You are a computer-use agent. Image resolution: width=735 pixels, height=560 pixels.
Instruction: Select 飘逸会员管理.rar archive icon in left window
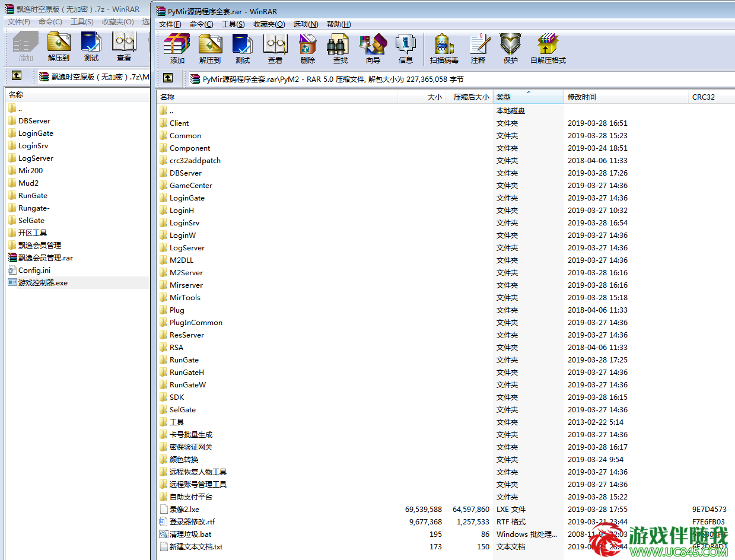point(12,258)
